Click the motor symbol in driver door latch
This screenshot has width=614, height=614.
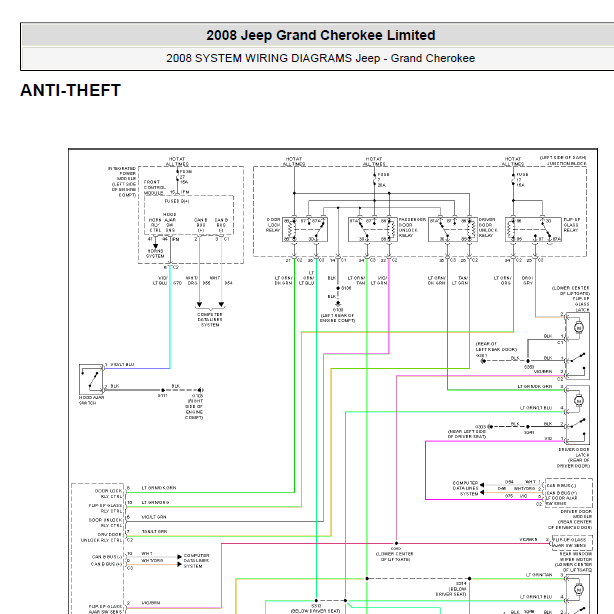[x=579, y=401]
